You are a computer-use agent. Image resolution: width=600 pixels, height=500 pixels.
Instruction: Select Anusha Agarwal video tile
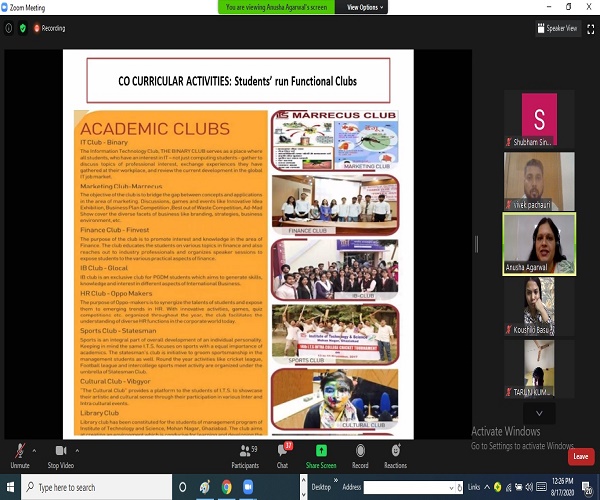[x=539, y=244]
